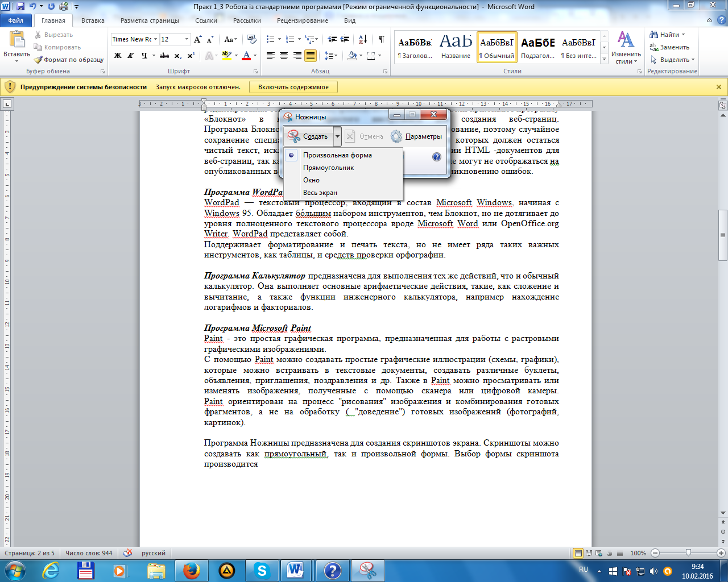Click the save icon in quick access toolbar
728x582 pixels.
click(20, 7)
